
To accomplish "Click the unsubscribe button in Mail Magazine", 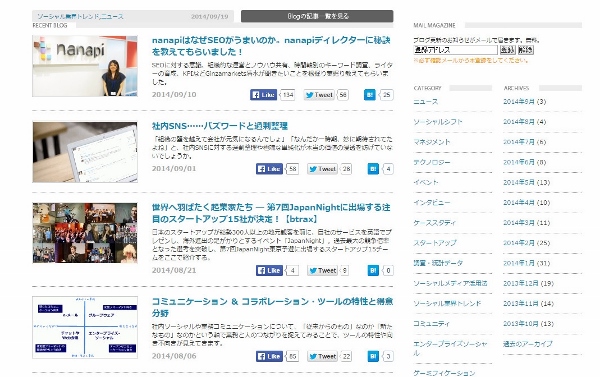I will click(x=525, y=50).
